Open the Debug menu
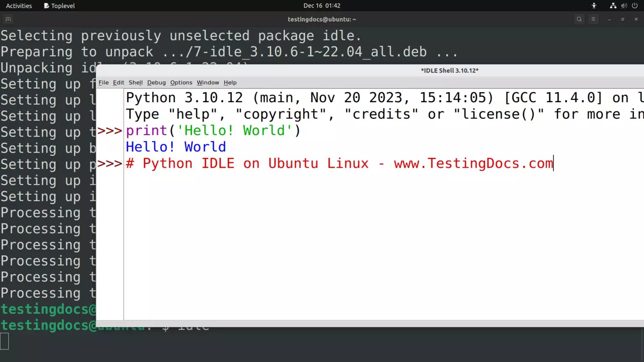644x362 pixels. click(x=156, y=83)
